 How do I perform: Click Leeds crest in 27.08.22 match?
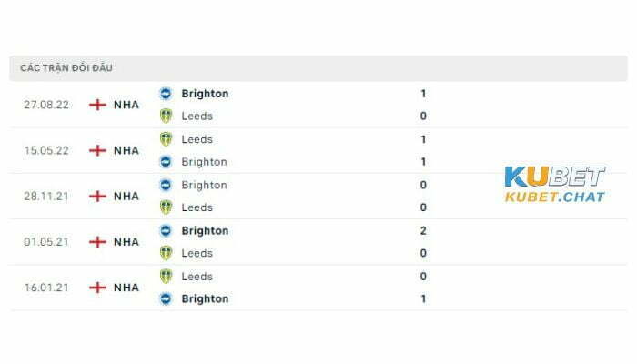(166, 116)
